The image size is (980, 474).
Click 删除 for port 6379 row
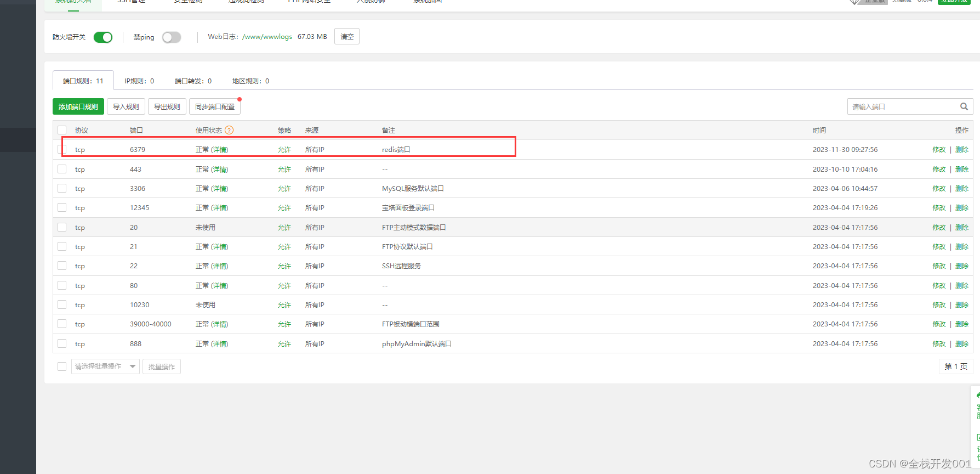962,150
